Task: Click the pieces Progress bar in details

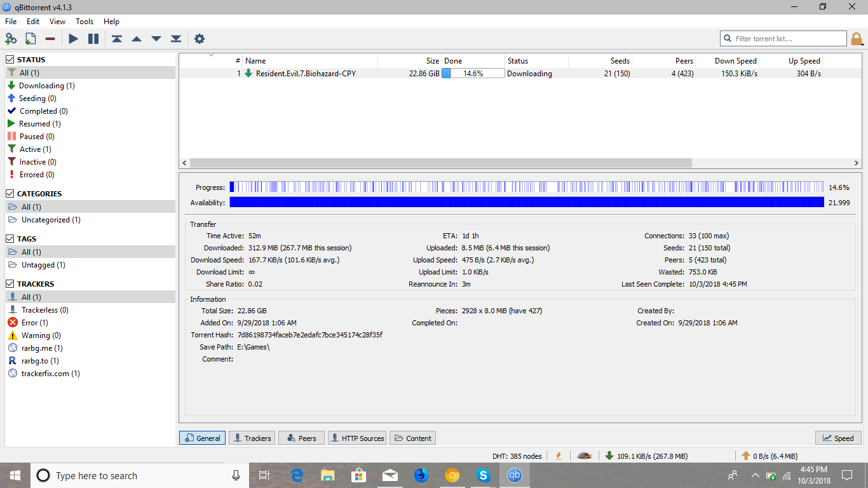Action: [x=527, y=187]
